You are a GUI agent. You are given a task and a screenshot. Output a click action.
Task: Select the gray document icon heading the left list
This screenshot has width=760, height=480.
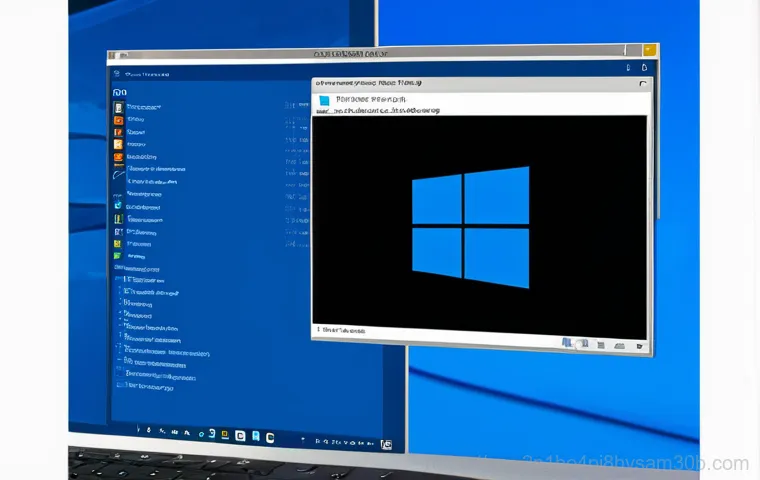(118, 107)
